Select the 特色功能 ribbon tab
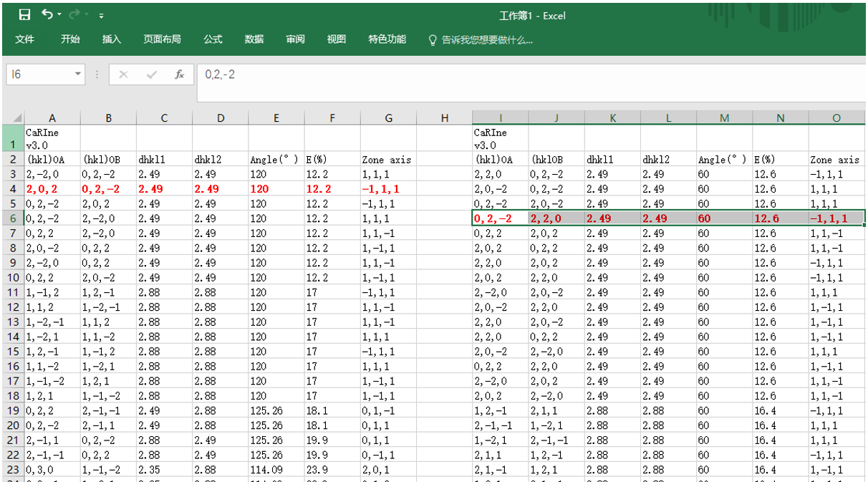 [x=387, y=39]
